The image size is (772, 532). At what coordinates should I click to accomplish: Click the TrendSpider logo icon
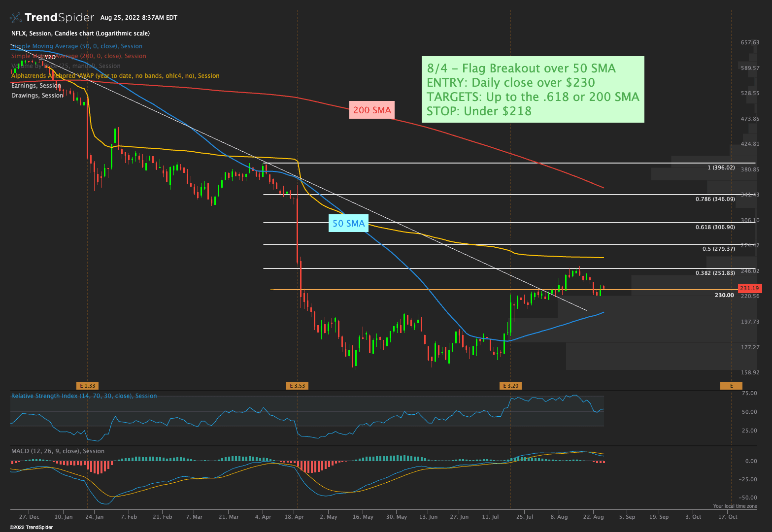pos(16,18)
